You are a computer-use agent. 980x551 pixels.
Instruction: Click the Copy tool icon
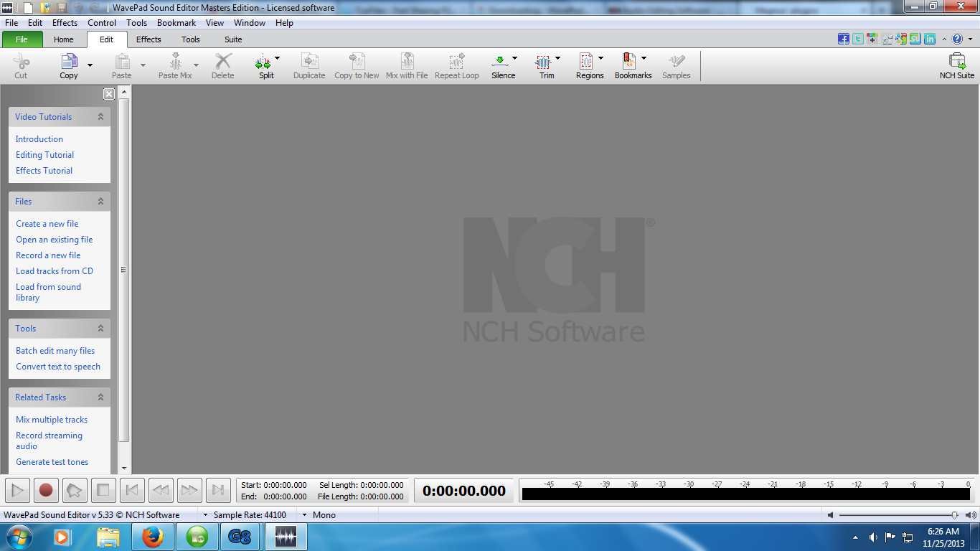[x=69, y=62]
